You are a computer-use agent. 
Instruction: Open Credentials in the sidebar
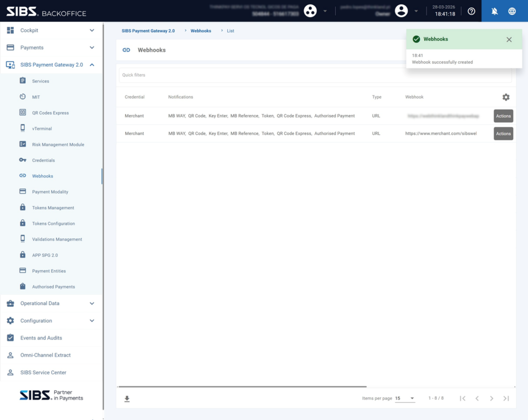tap(43, 160)
